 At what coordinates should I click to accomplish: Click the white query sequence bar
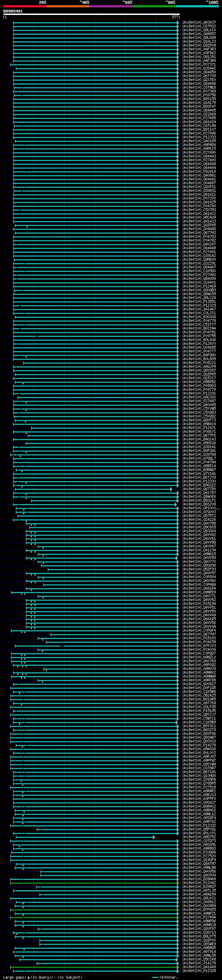(x=91, y=15)
